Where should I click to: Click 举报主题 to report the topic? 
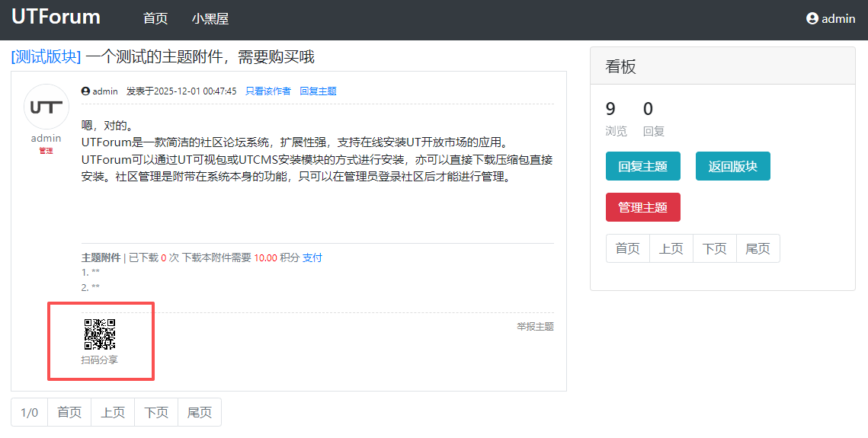point(535,327)
